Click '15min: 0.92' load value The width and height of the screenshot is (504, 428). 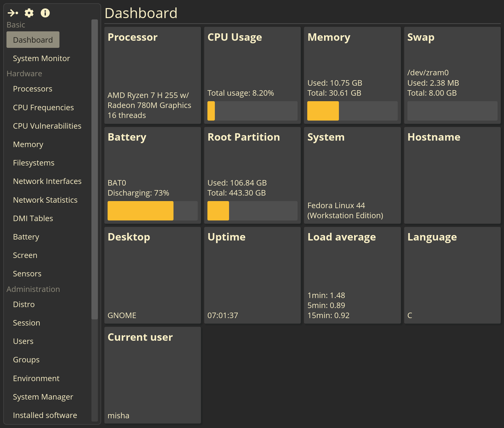tap(328, 316)
